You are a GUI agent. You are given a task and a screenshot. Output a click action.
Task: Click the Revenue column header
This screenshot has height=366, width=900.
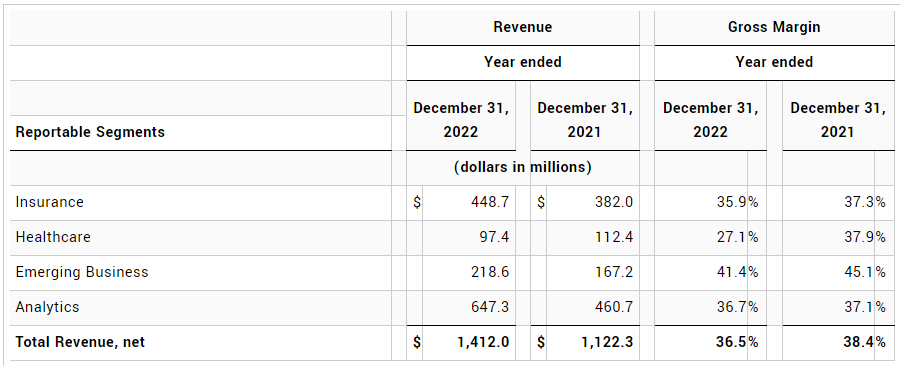pyautogui.click(x=522, y=27)
